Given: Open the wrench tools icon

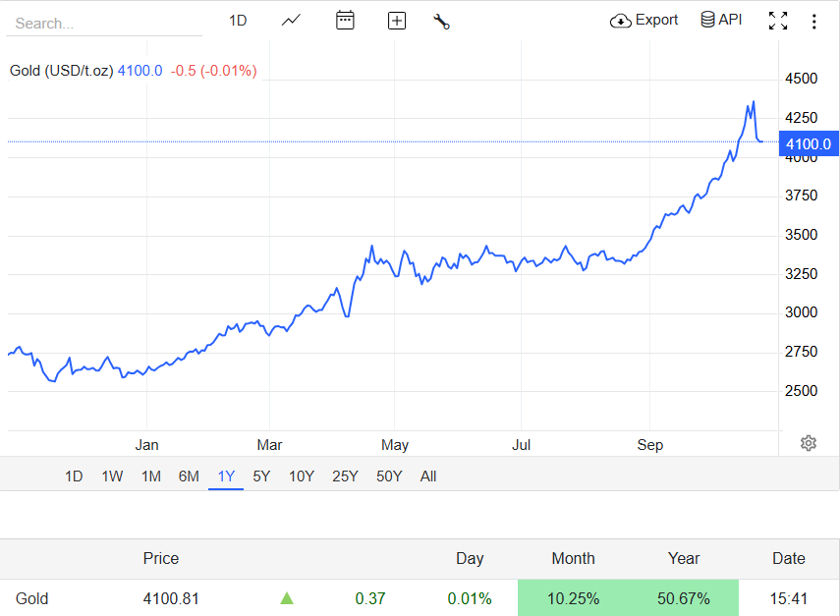Looking at the screenshot, I should 441,21.
